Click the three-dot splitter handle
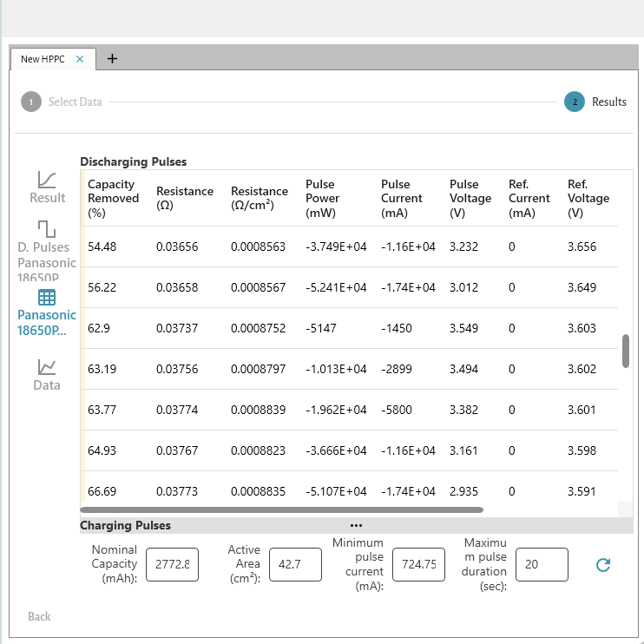Screen dimensions: 644x644 [356, 525]
